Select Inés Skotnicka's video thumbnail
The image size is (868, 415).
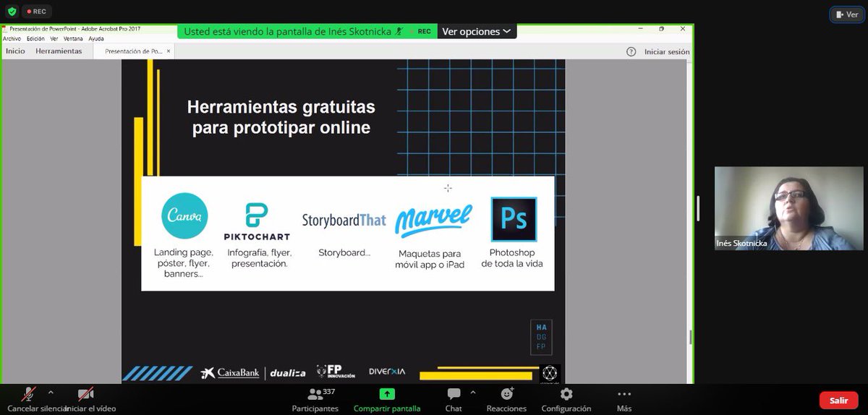(x=789, y=208)
